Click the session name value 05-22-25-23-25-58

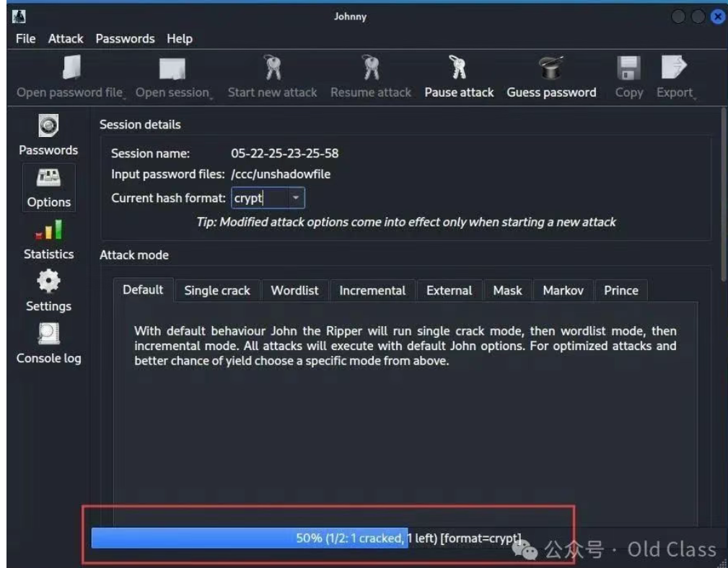284,154
